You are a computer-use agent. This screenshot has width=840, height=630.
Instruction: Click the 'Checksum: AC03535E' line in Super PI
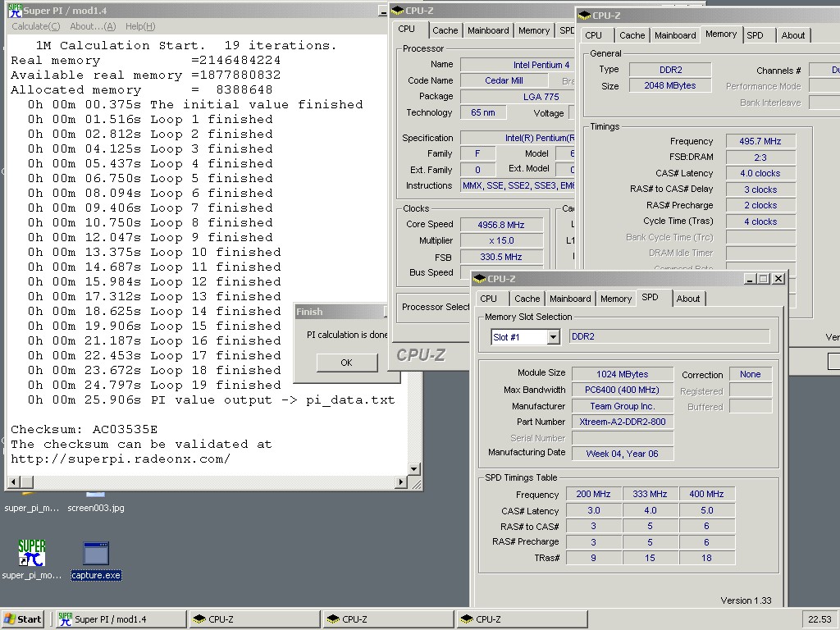[84, 430]
